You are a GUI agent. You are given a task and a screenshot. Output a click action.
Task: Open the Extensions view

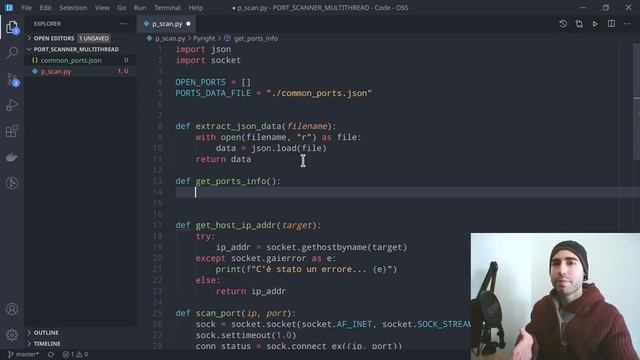(x=12, y=131)
